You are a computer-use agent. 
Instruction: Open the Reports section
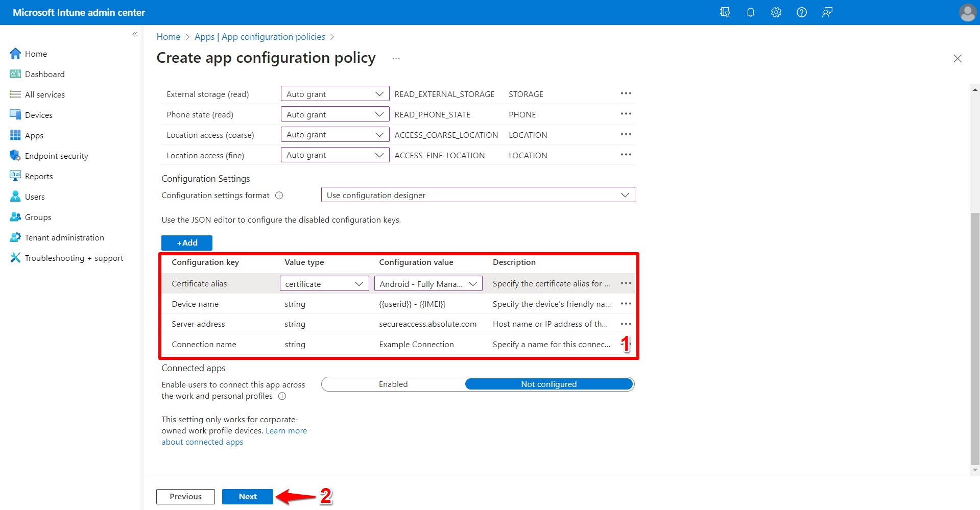tap(38, 176)
